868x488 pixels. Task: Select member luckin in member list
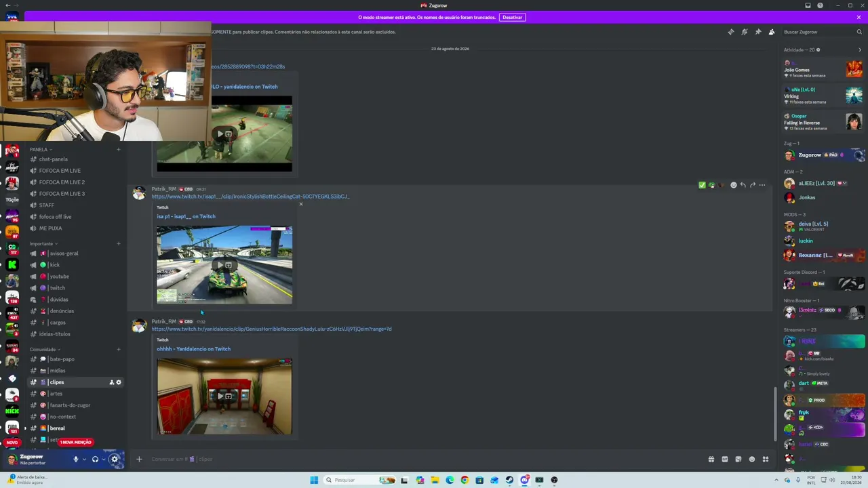[823, 241]
